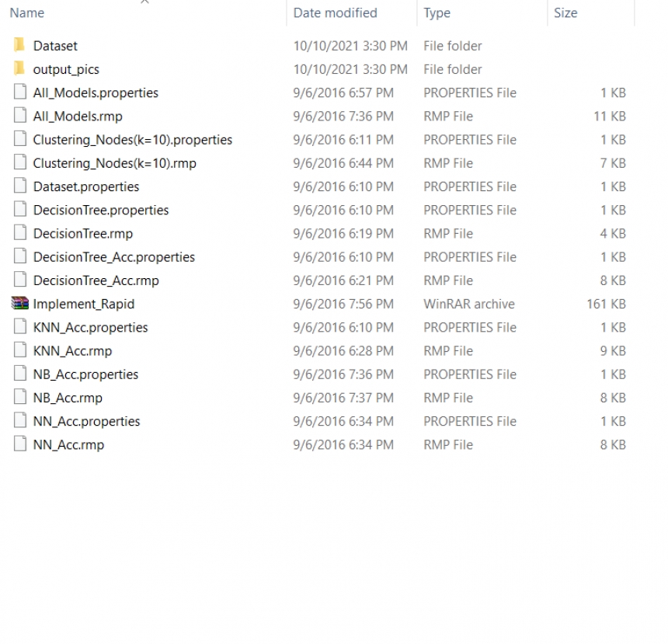Select the DecisionTree_Acc.rmp file name

point(96,280)
